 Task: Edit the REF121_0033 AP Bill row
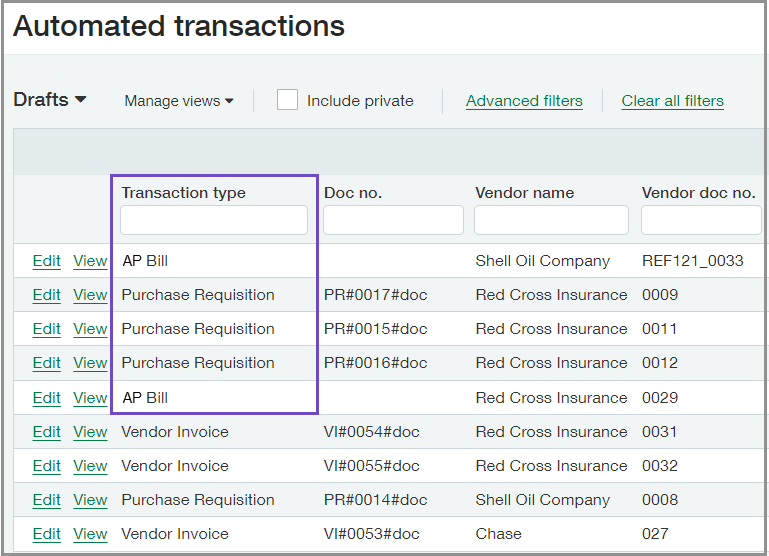pyautogui.click(x=47, y=261)
